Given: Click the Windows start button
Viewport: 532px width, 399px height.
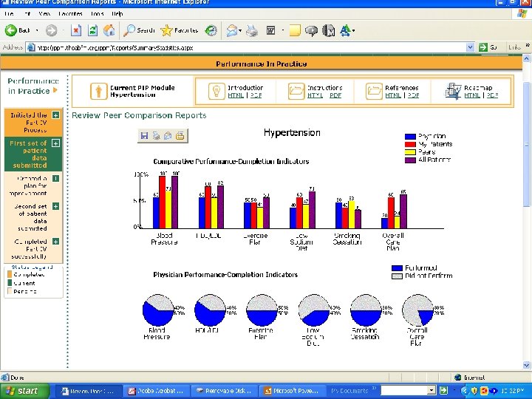Looking at the screenshot, I should pyautogui.click(x=24, y=391).
